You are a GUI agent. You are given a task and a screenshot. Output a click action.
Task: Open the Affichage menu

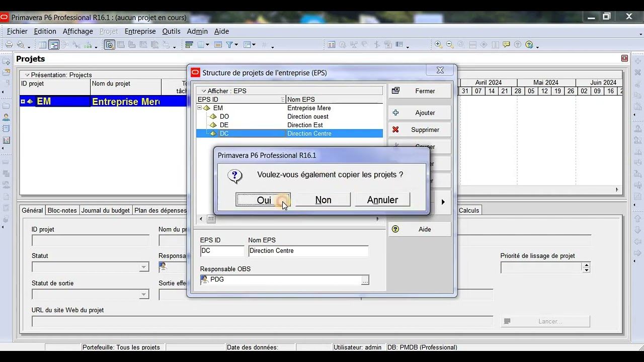[78, 31]
